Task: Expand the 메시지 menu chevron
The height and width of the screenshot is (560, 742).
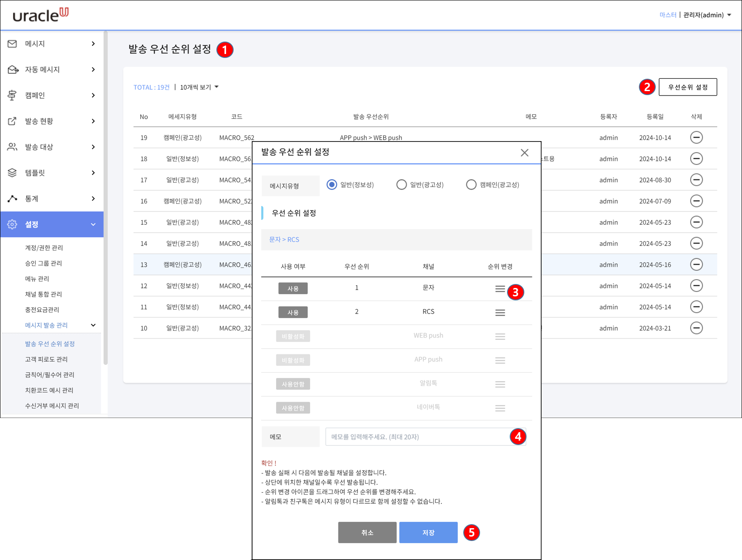Action: tap(93, 44)
